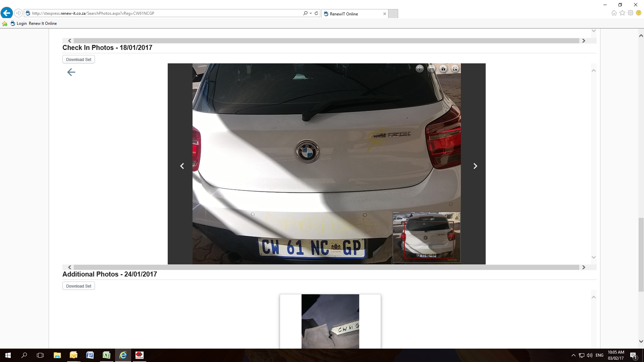Open Excel from the taskbar
The height and width of the screenshot is (362, 644).
point(106,355)
